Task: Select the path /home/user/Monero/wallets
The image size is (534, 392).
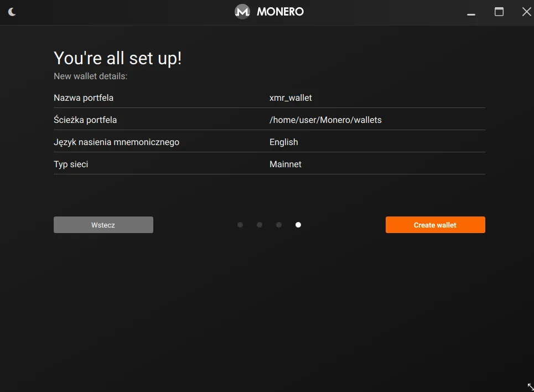Action: tap(325, 120)
